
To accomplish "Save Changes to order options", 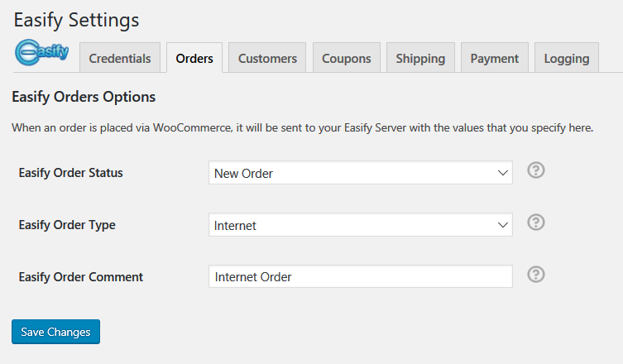I will coord(55,332).
